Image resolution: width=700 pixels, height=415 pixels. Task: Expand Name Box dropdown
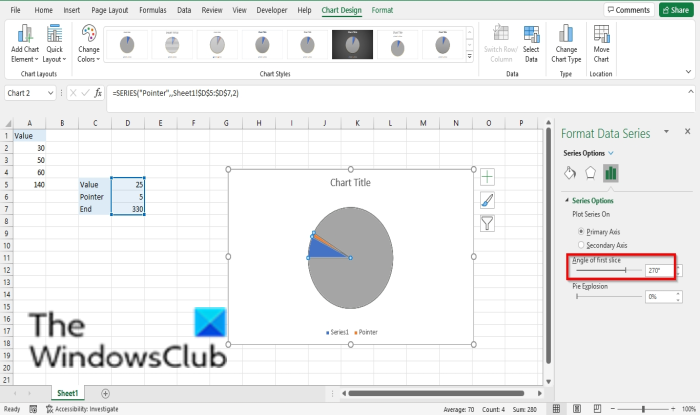click(x=50, y=93)
